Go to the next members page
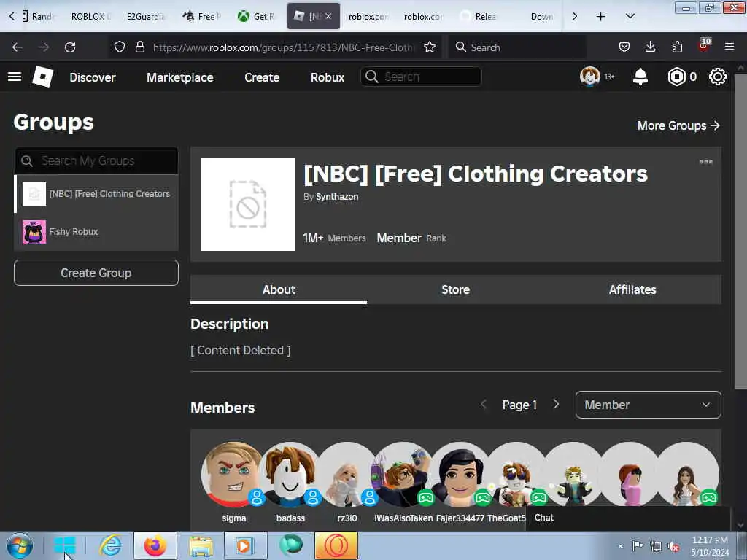 point(556,404)
